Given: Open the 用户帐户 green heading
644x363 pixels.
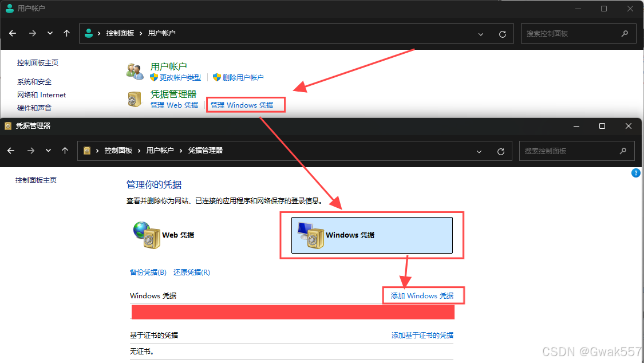Looking at the screenshot, I should [x=169, y=66].
